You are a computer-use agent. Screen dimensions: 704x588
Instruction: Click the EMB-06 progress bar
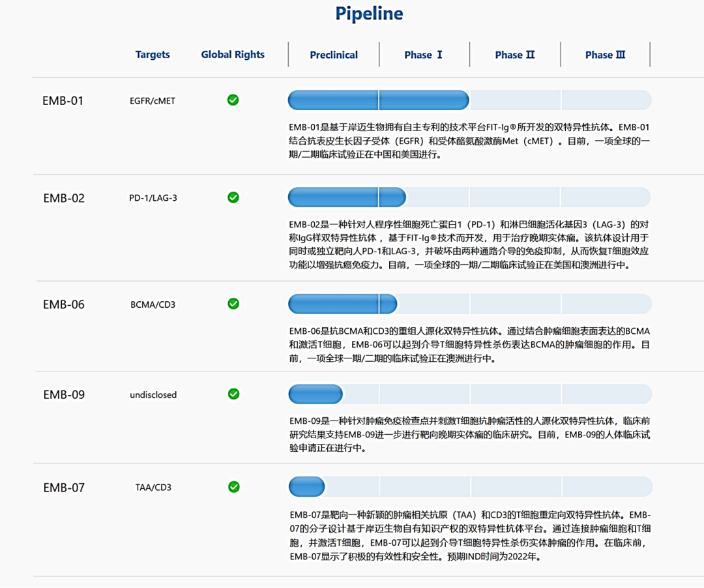(470, 304)
